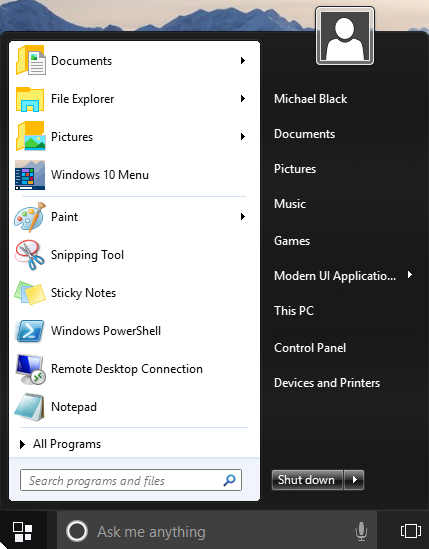429x549 pixels.
Task: Expand the Pictures submenu arrow
Action: pyautogui.click(x=243, y=137)
